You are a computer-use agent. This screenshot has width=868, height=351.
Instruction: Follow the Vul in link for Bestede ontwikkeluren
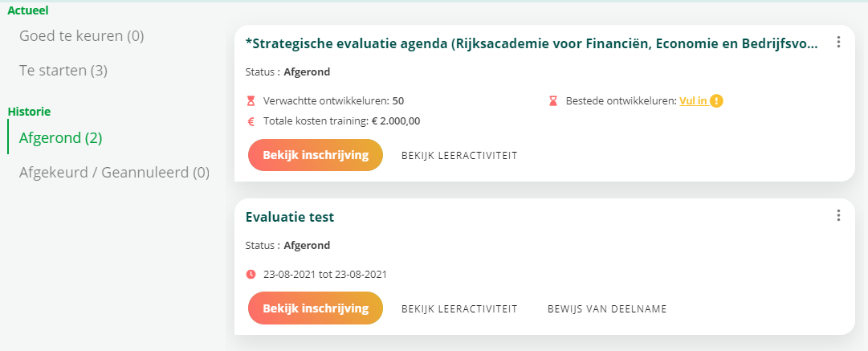pos(693,101)
